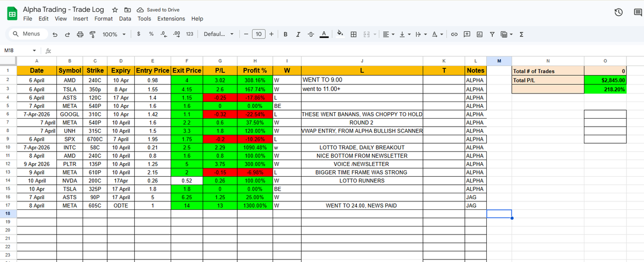
Task: Activate the paint format tool
Action: 92,34
